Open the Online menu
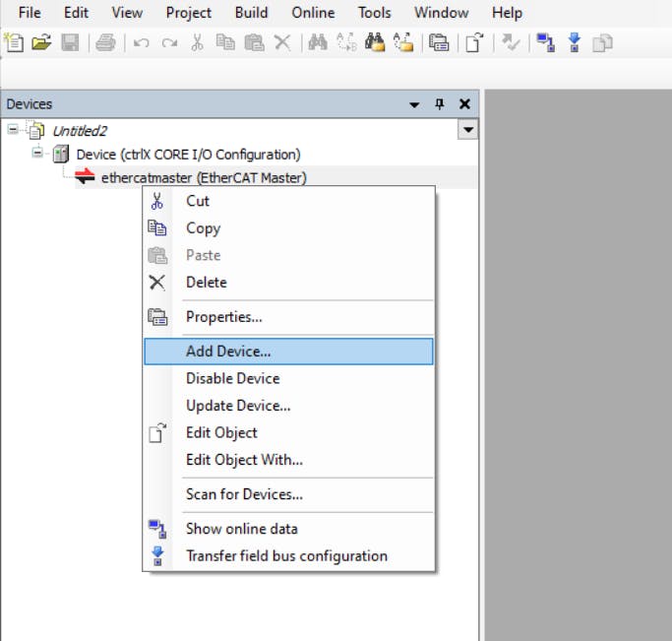 click(313, 13)
